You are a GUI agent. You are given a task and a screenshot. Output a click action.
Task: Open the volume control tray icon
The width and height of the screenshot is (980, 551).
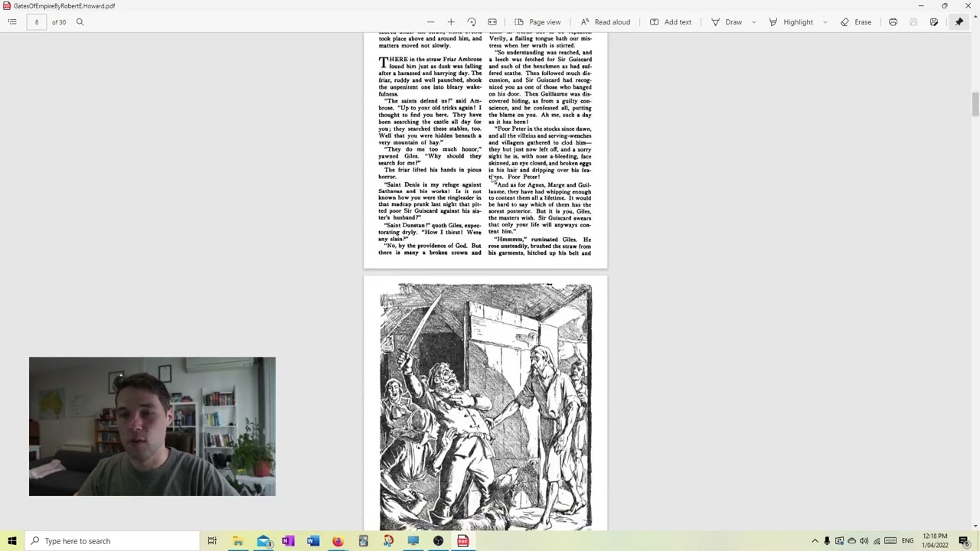pos(864,541)
